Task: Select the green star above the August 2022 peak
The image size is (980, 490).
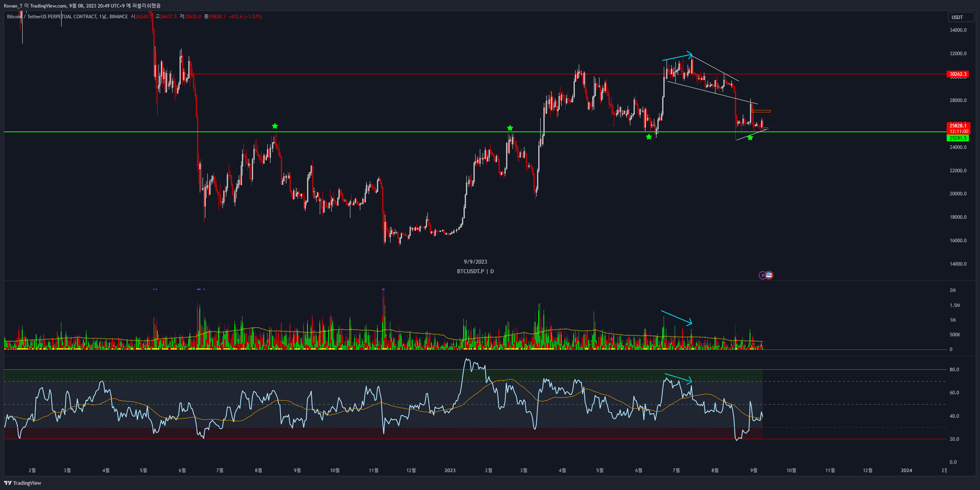Action: coord(275,126)
